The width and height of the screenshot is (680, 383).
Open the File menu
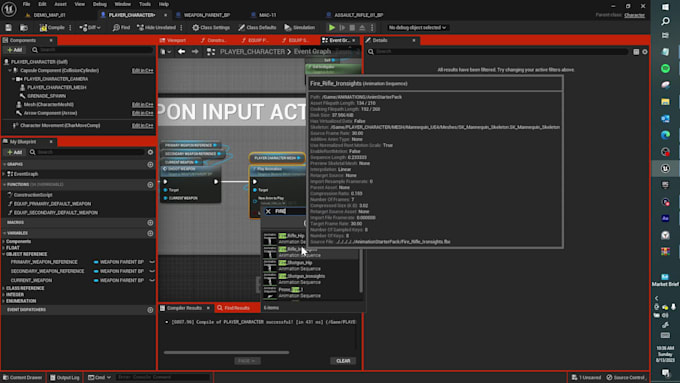point(26,4)
